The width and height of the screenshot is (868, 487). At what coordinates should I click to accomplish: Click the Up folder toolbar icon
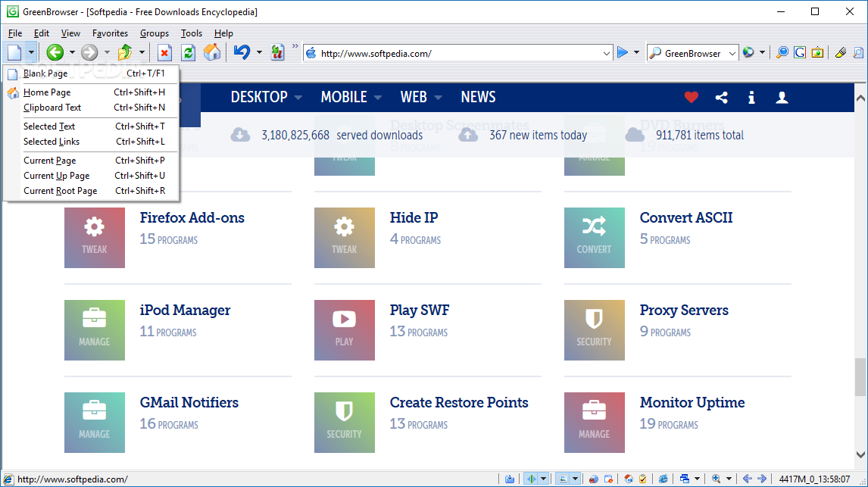pos(125,53)
